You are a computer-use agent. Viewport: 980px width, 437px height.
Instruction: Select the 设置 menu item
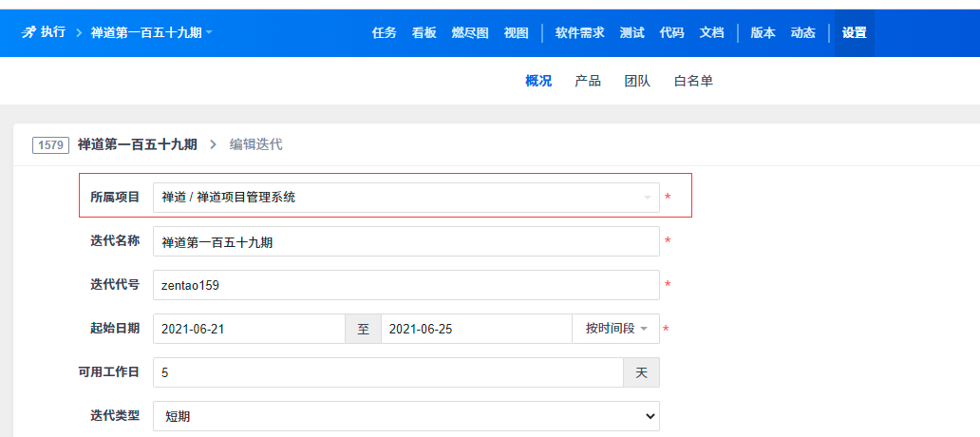tap(855, 33)
